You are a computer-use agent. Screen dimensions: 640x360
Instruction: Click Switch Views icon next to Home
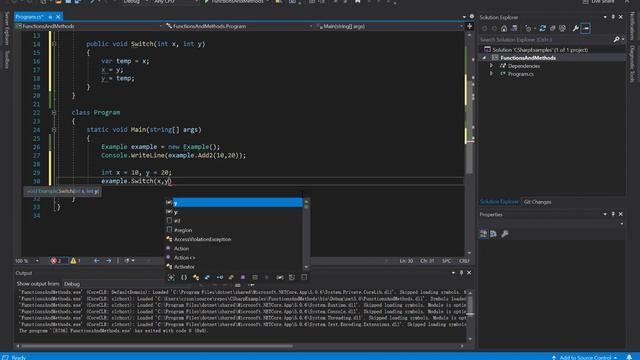(514, 29)
